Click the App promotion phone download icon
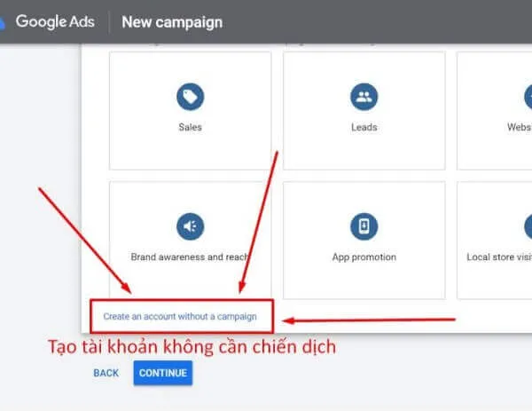Screen dimensions: 532x411 [x=364, y=225]
